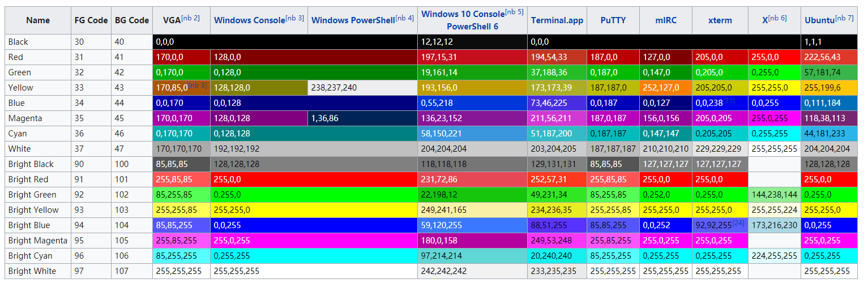Open the mIRC column header link
The width and height of the screenshot is (868, 287).
[666, 20]
